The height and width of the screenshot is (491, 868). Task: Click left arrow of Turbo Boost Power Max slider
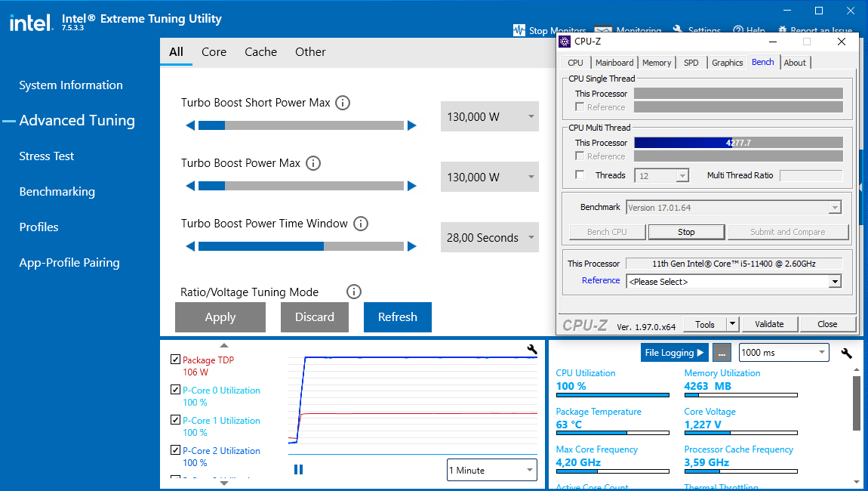(190, 187)
